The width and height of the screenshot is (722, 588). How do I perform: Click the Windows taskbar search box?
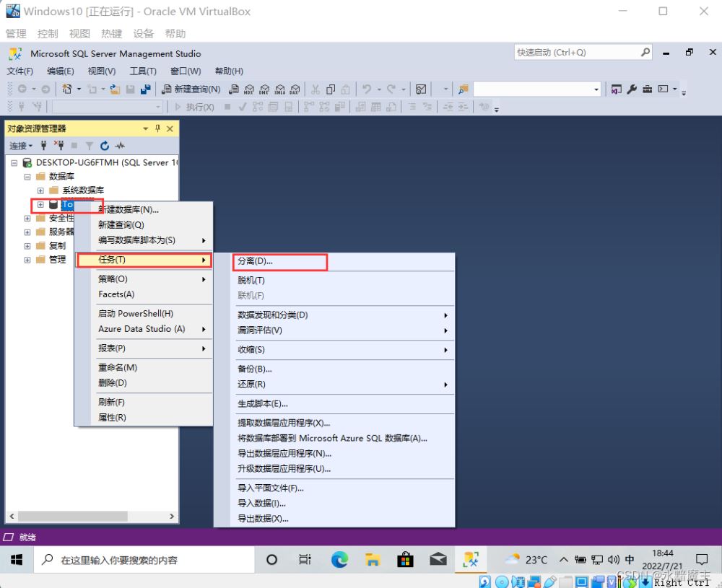click(x=144, y=560)
